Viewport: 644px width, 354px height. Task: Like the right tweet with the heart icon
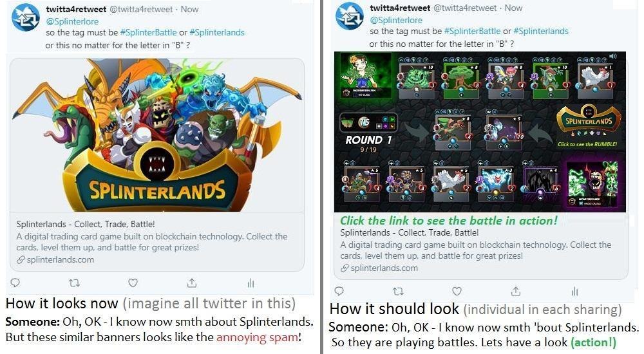[x=457, y=291]
